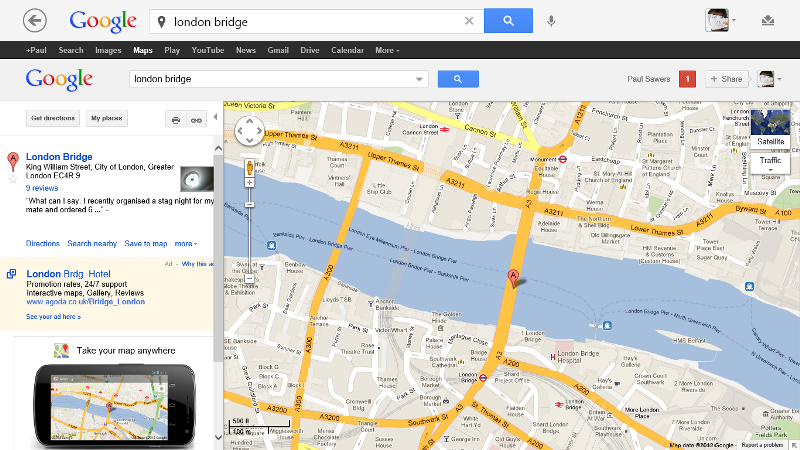Open the Traffic layer dropdown
This screenshot has height=450, width=800.
coord(770,164)
